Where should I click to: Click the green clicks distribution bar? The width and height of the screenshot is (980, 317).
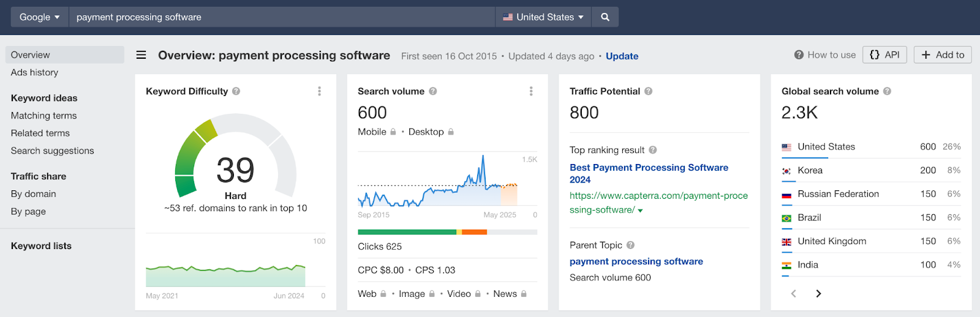(407, 232)
